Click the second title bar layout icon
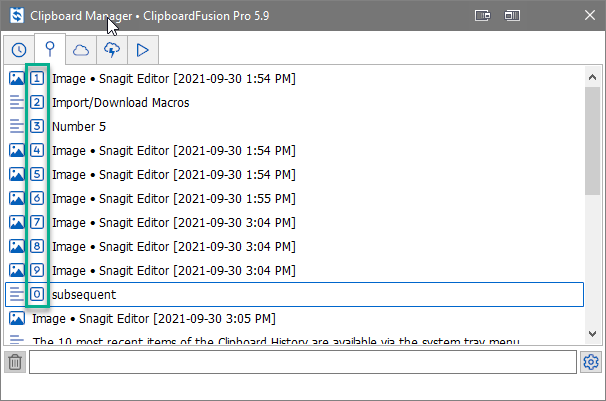Viewport: 606px width, 401px height. coord(512,15)
